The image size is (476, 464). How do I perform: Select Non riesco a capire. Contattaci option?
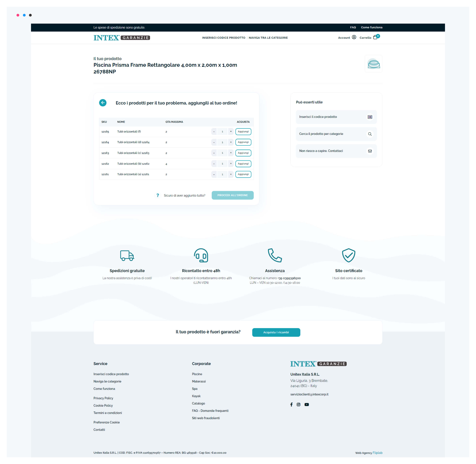pos(336,151)
